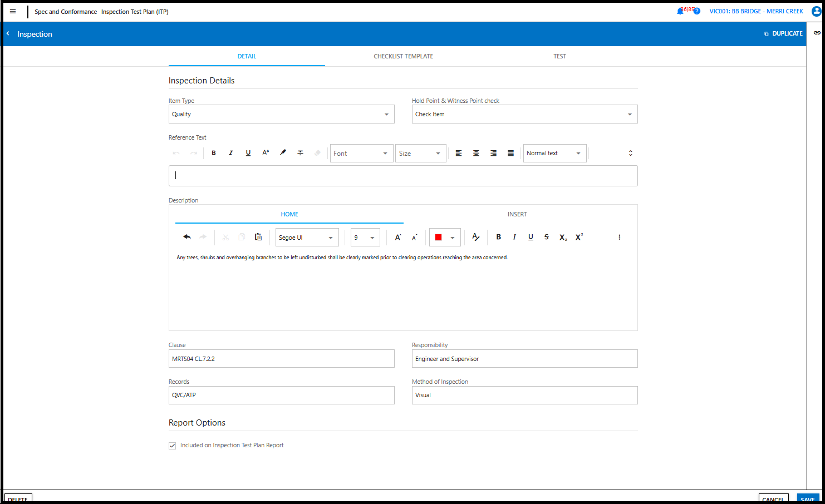Click the paste icon in Description toolbar
Screen dimensions: 825x504
click(258, 236)
